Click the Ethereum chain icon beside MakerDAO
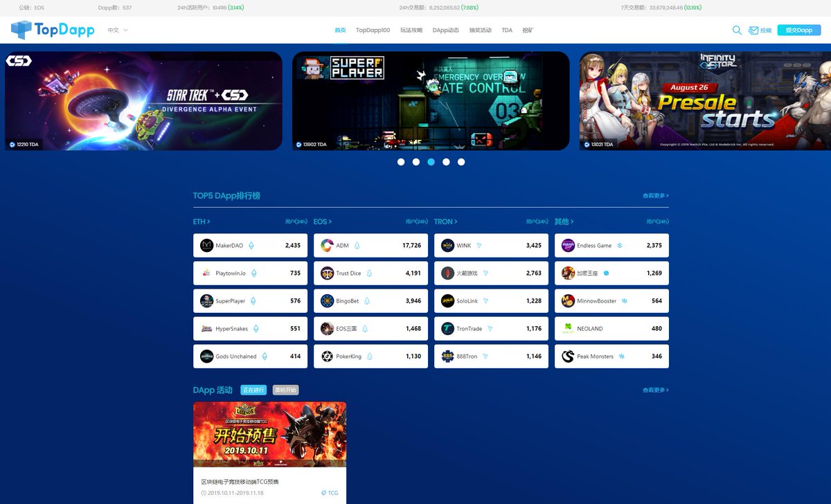Viewport: 831px width, 504px height. (x=251, y=246)
